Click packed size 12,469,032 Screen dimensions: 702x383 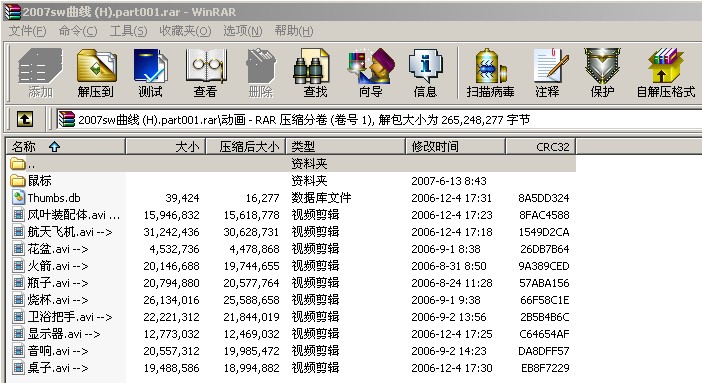tap(252, 334)
